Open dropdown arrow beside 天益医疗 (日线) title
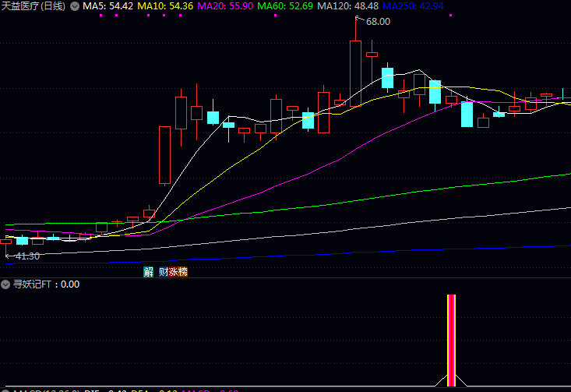The height and width of the screenshot is (392, 571). point(75,6)
